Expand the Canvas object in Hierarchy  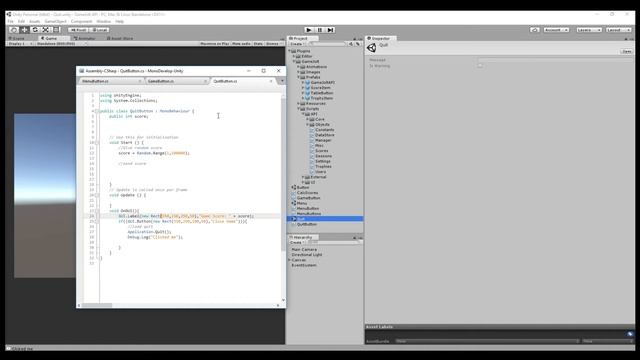click(289, 260)
